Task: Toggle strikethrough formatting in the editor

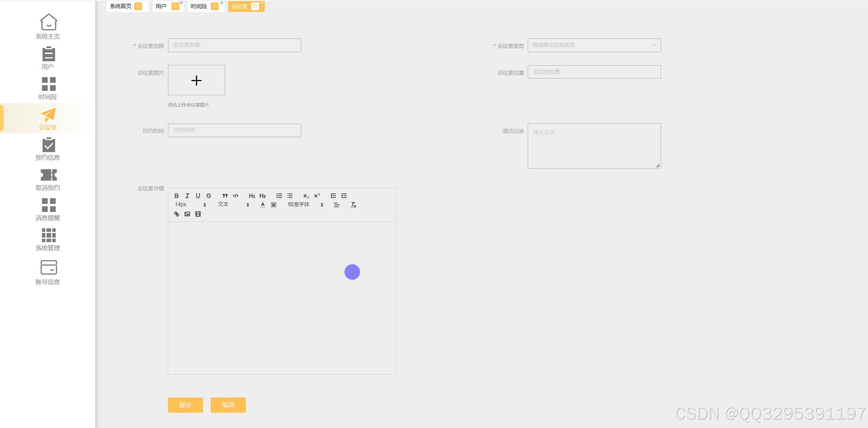Action: (x=209, y=196)
